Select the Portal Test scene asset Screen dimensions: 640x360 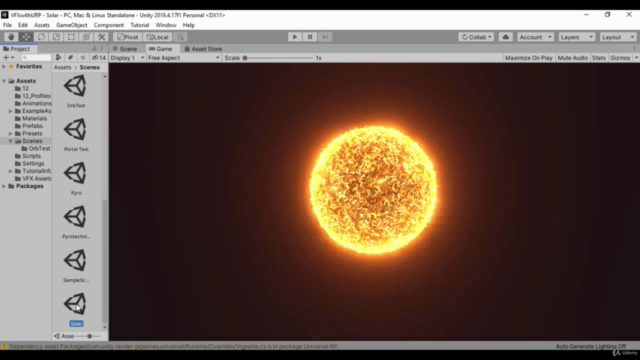(76, 134)
